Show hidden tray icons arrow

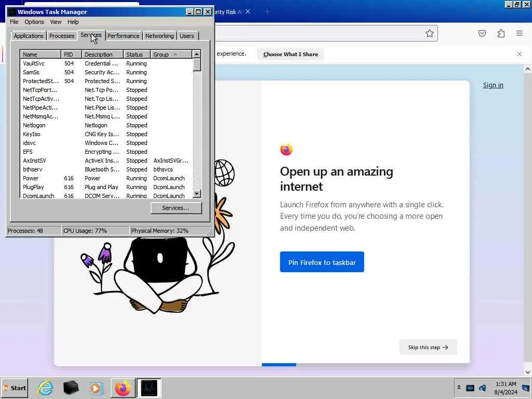point(459,388)
